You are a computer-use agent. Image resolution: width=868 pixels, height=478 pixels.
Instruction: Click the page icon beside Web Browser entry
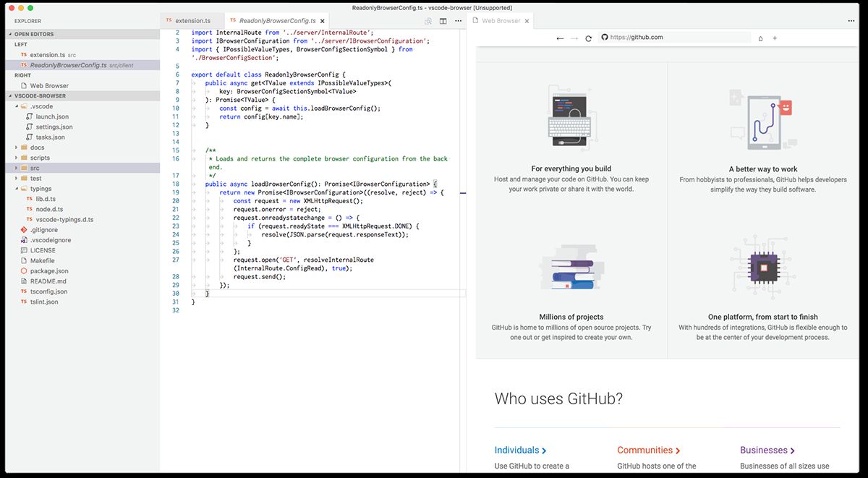pyautogui.click(x=24, y=85)
